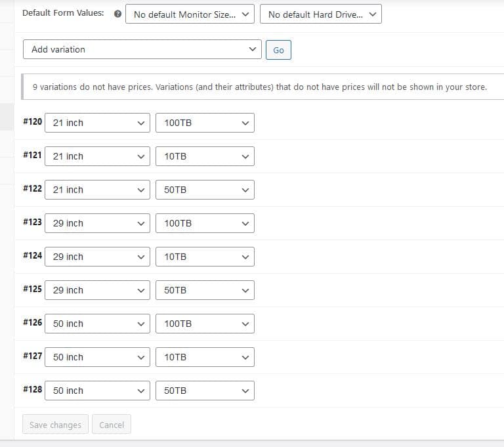
Task: Open monitor size dropdown for variation #125
Action: (97, 290)
